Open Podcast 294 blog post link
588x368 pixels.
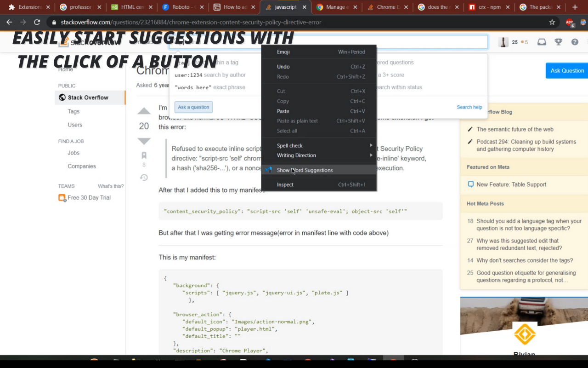pyautogui.click(x=526, y=145)
